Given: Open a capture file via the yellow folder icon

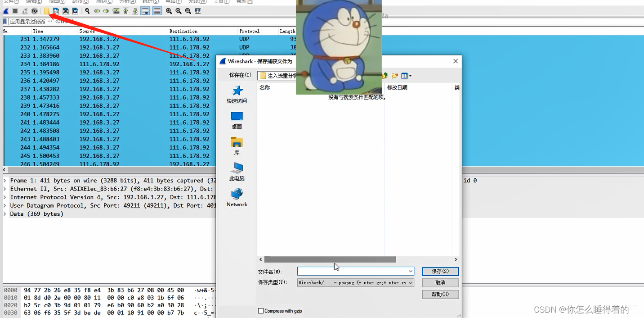Looking at the screenshot, I should 46,11.
